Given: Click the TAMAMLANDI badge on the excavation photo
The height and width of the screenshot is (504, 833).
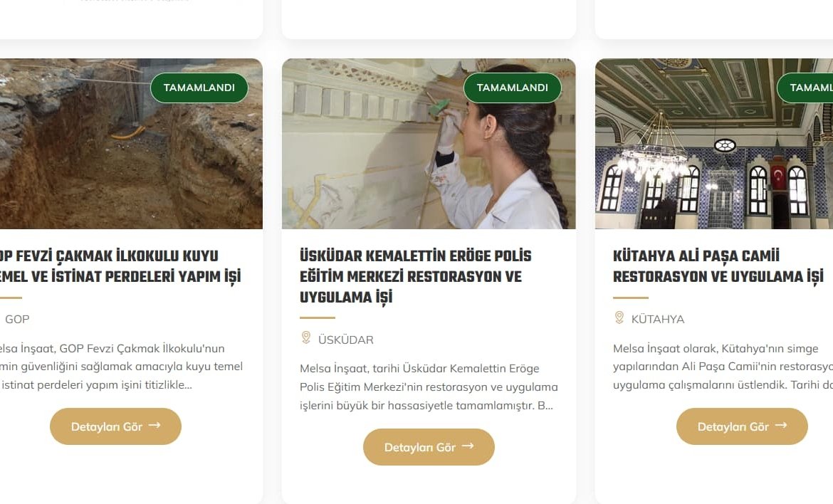Looking at the screenshot, I should pyautogui.click(x=199, y=88).
